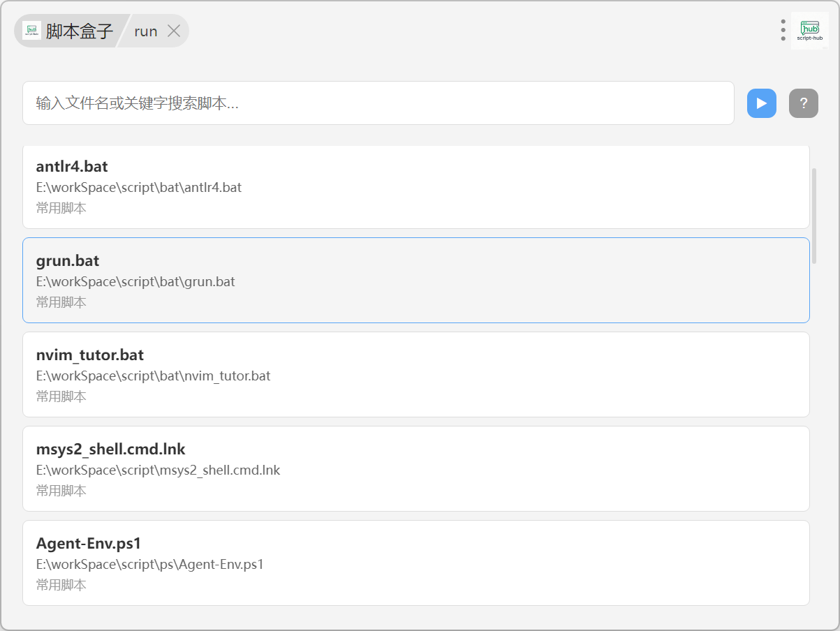The height and width of the screenshot is (631, 840).
Task: Select the msys2_shell.cmd.lnk script title
Action: pos(111,449)
